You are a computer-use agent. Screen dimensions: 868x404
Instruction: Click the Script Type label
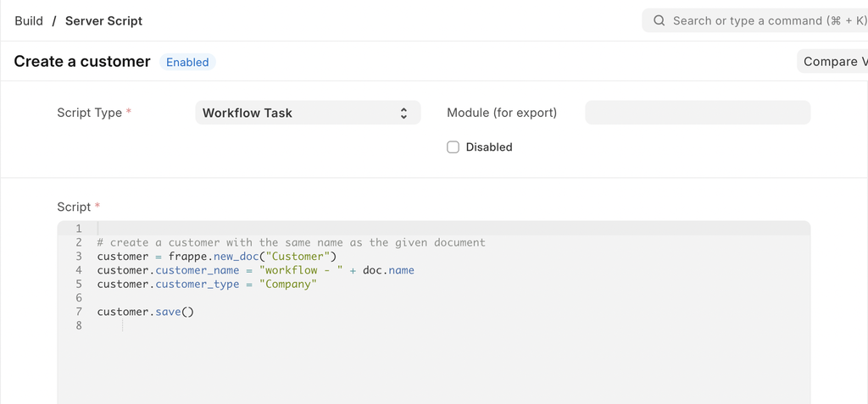[90, 113]
